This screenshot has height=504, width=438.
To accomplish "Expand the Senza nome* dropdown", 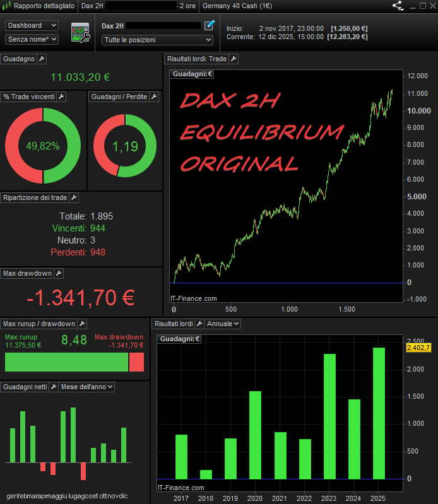I will coord(32,39).
